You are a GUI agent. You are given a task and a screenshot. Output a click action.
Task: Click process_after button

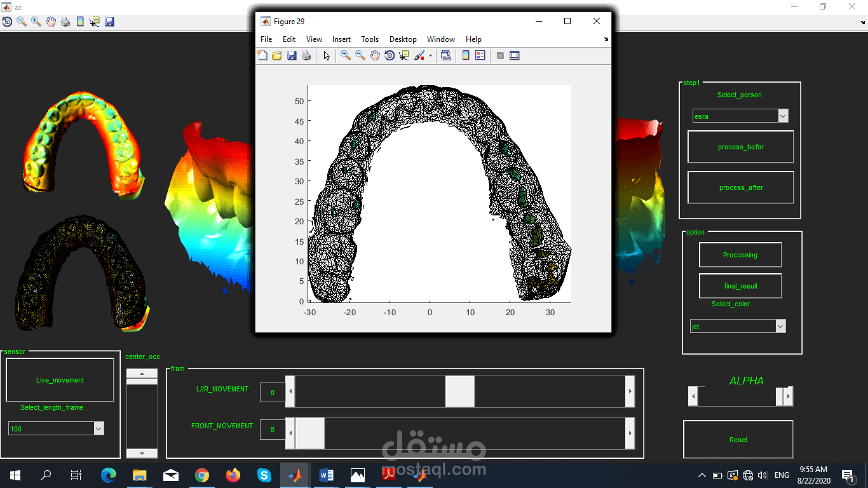click(741, 187)
